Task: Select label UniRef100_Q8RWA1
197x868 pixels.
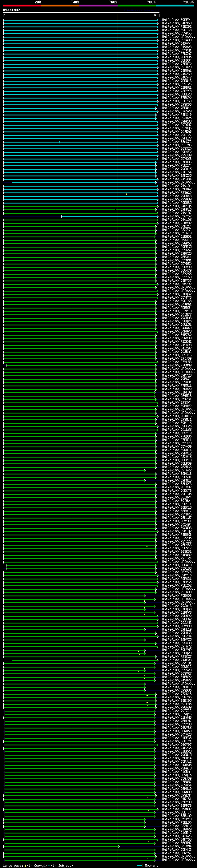Action: 177,71
